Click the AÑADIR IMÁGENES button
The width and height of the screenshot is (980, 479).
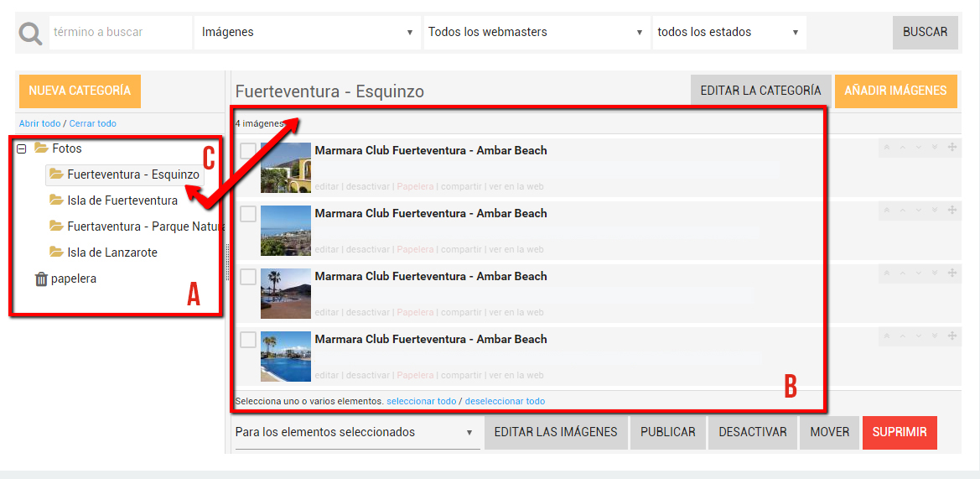895,91
